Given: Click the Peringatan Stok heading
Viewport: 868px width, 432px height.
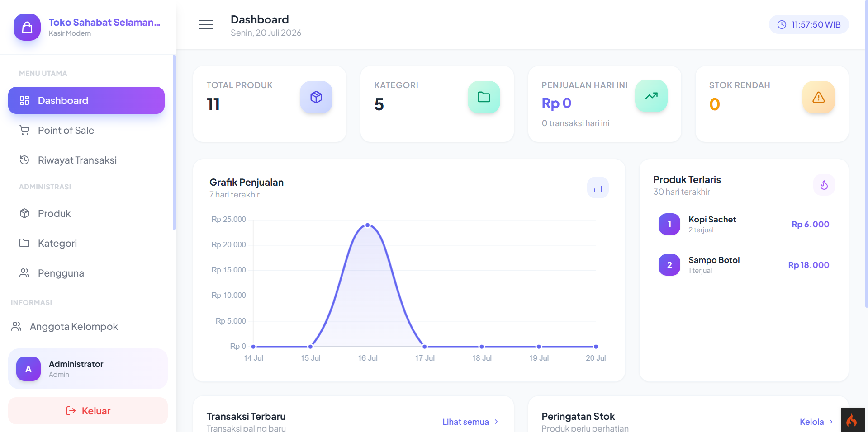Looking at the screenshot, I should pyautogui.click(x=578, y=416).
